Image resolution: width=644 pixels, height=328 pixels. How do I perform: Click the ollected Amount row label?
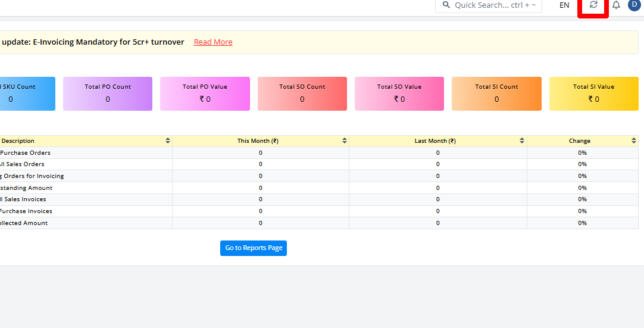[24, 223]
